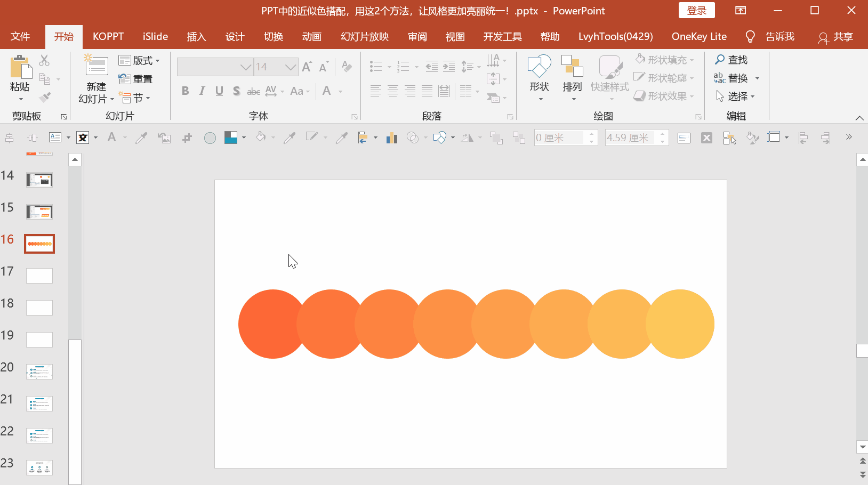868x485 pixels.
Task: Toggle Bold formatting
Action: click(185, 91)
